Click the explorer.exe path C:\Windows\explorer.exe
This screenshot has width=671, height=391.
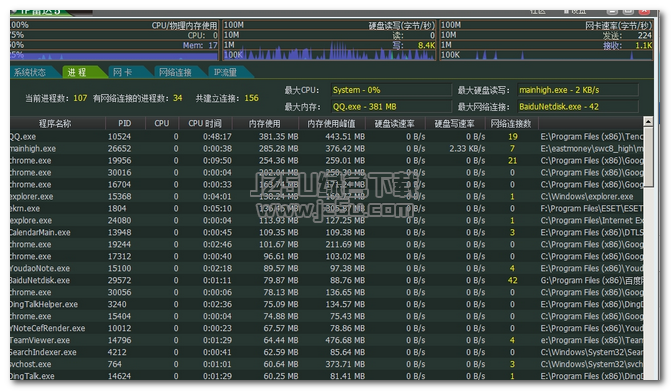(587, 196)
